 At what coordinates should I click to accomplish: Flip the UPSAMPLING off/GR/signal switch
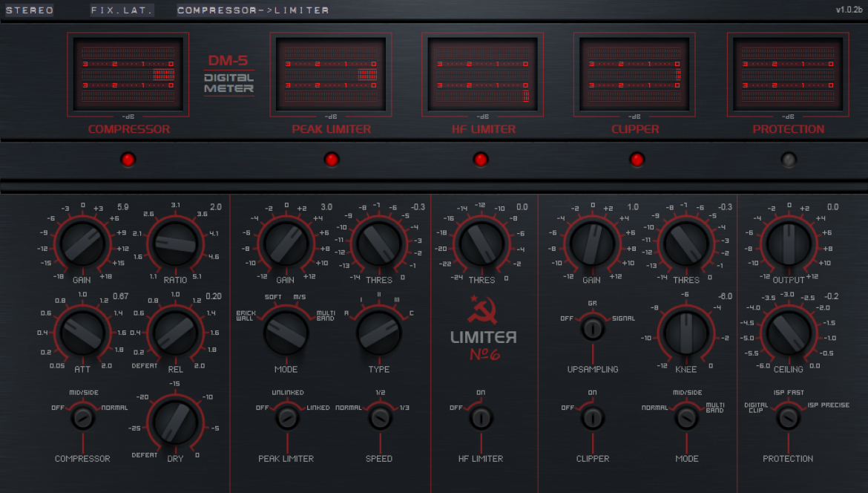[x=592, y=328]
